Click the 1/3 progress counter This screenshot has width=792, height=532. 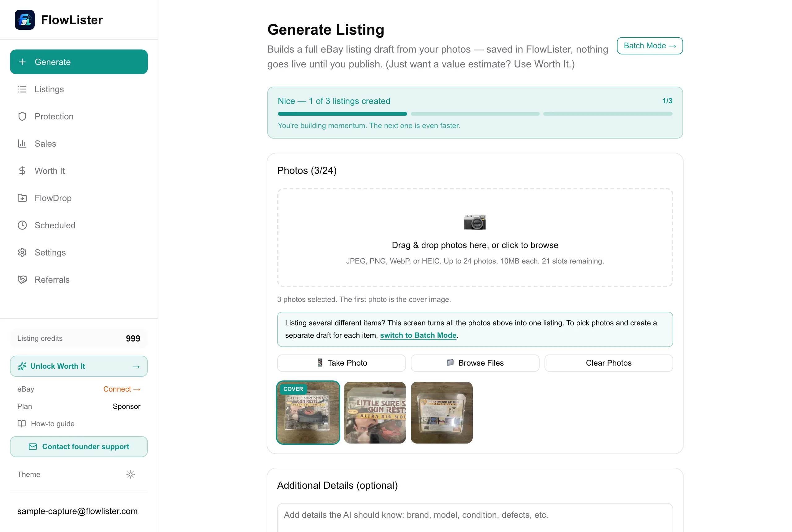pyautogui.click(x=667, y=101)
